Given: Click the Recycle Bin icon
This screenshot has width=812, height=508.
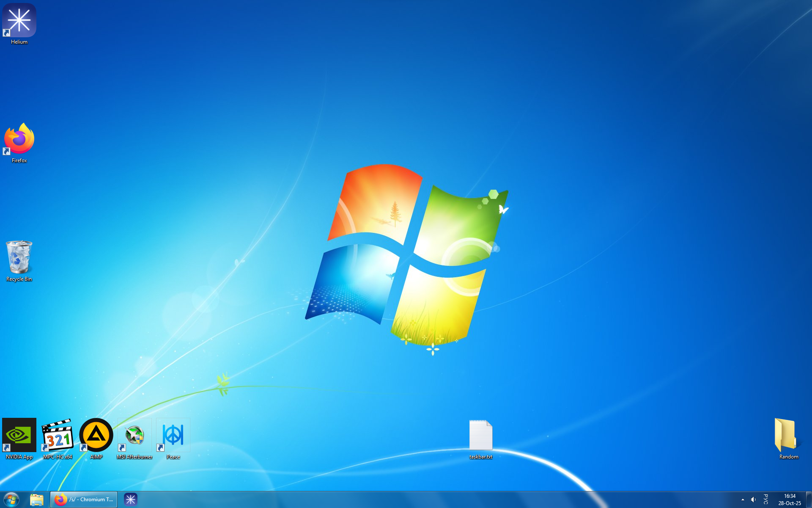Looking at the screenshot, I should click(x=19, y=257).
